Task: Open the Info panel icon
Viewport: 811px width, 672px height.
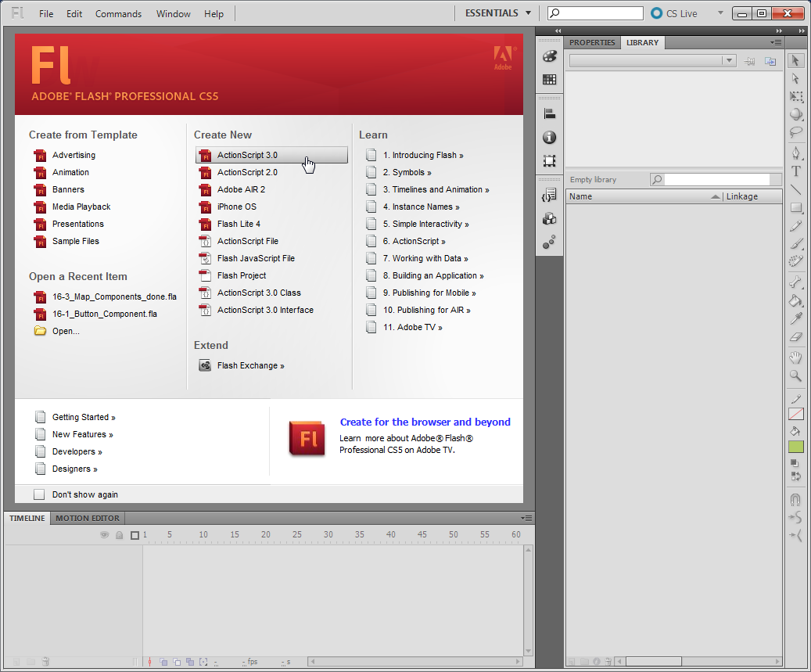Action: 549,137
